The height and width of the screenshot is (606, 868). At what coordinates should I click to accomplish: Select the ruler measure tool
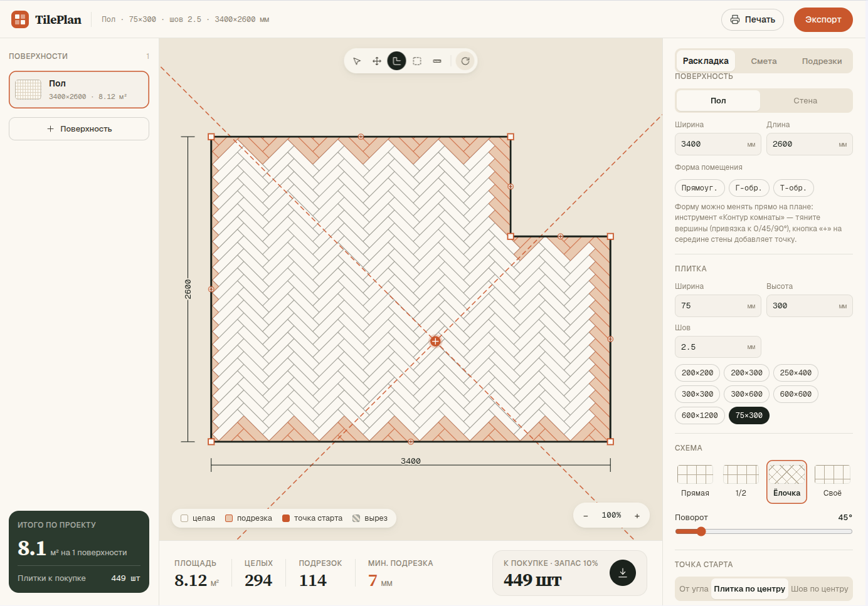tap(437, 61)
